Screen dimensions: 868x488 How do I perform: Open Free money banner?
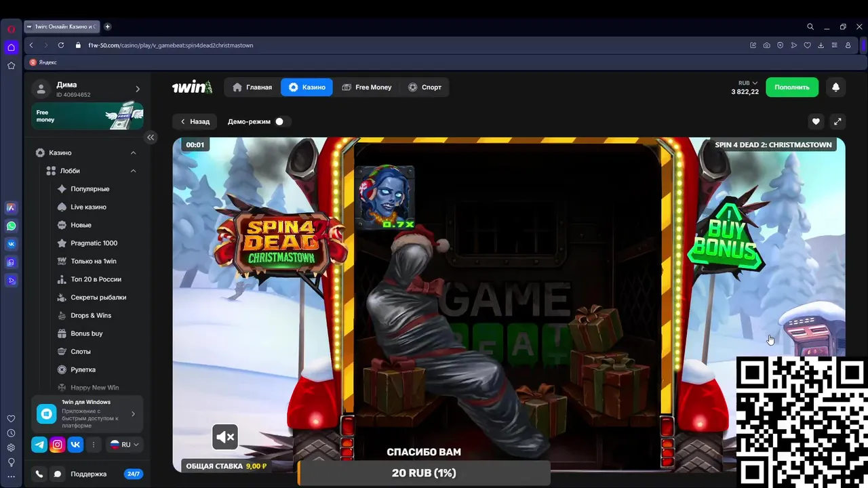(87, 116)
